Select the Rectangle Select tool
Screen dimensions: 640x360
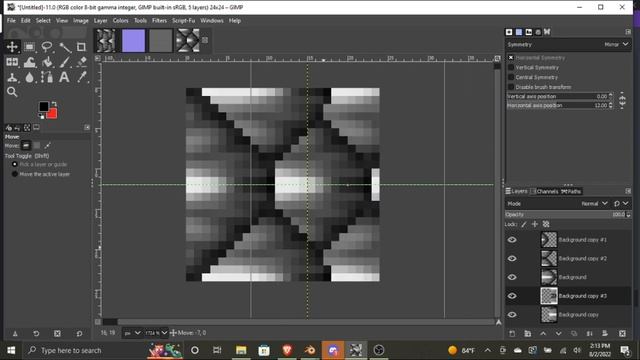click(29, 47)
